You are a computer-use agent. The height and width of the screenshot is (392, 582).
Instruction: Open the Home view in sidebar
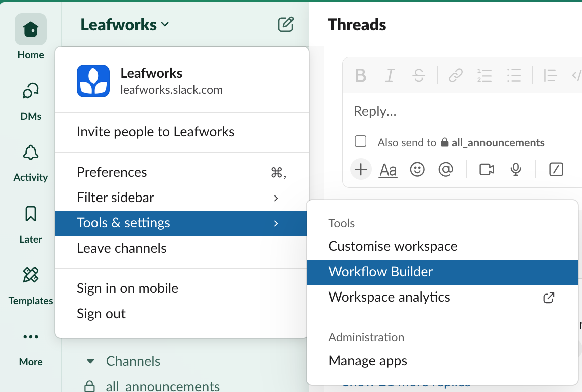tap(31, 36)
